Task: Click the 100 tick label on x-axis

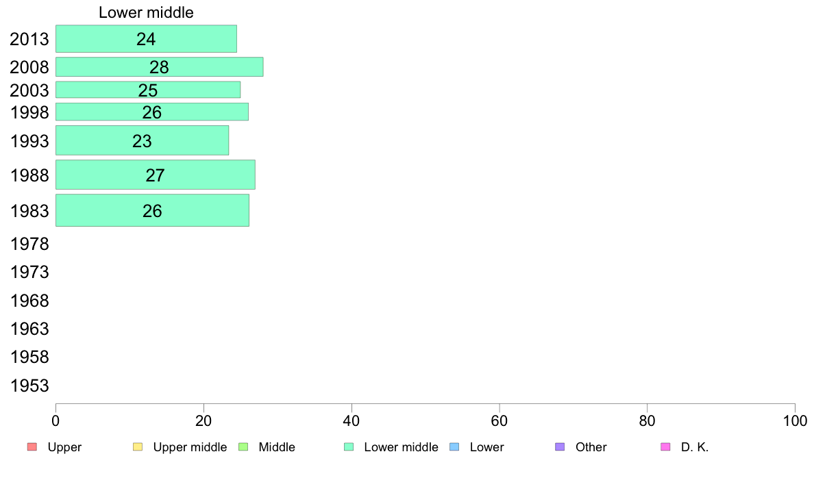Action: click(795, 421)
